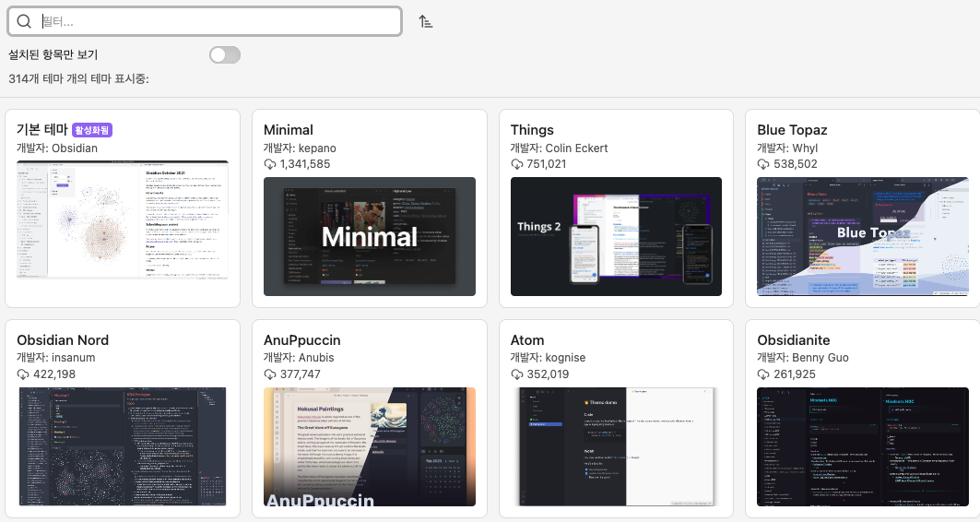The height and width of the screenshot is (522, 980).
Task: Open the Atom theme preview image
Action: click(x=616, y=446)
